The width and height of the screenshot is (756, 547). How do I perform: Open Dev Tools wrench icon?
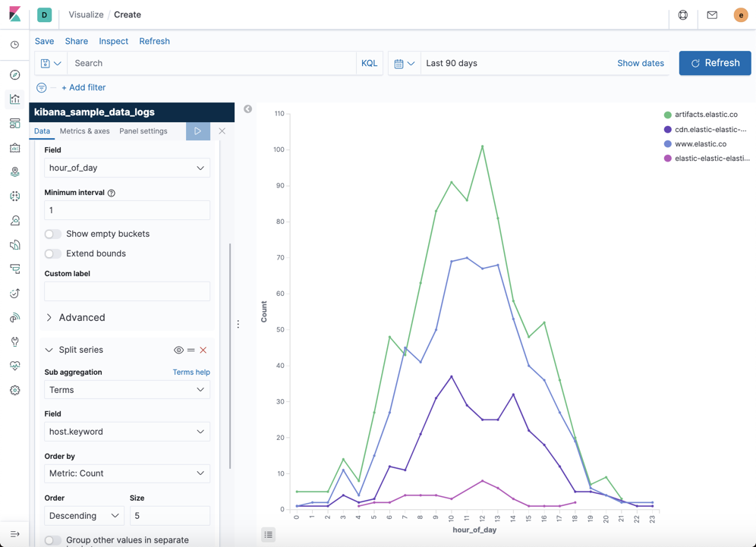(x=15, y=341)
